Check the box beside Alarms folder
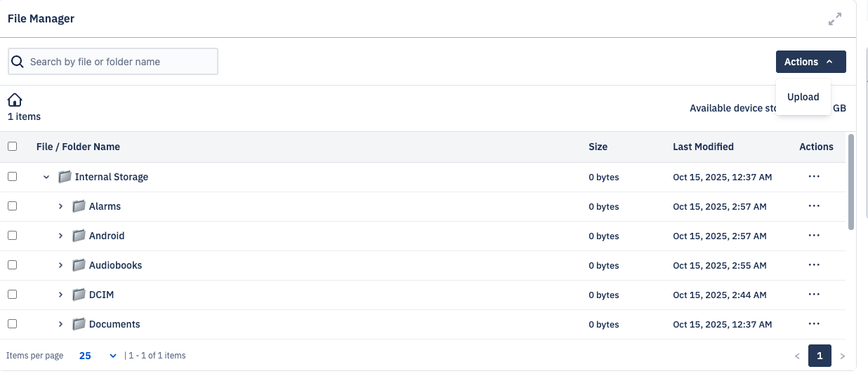The width and height of the screenshot is (868, 376). [x=12, y=206]
